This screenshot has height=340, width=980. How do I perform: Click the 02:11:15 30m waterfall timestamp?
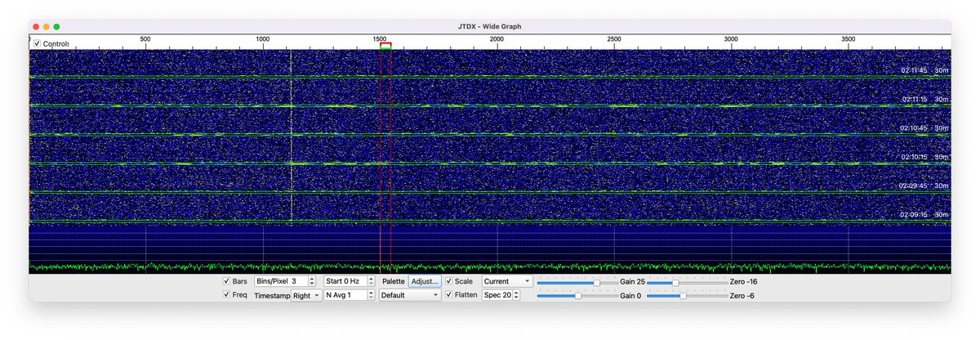pyautogui.click(x=924, y=99)
